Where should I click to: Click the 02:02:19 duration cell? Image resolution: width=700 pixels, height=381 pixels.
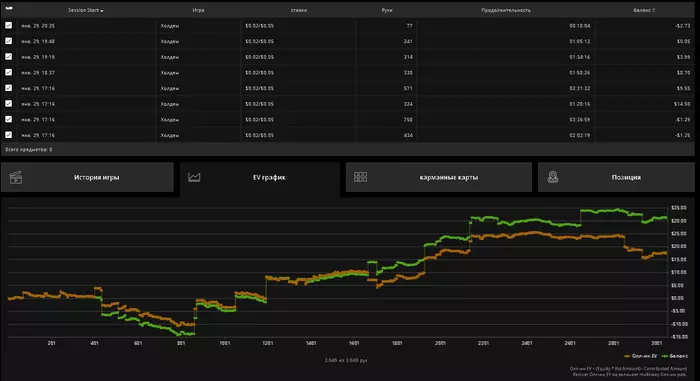579,135
